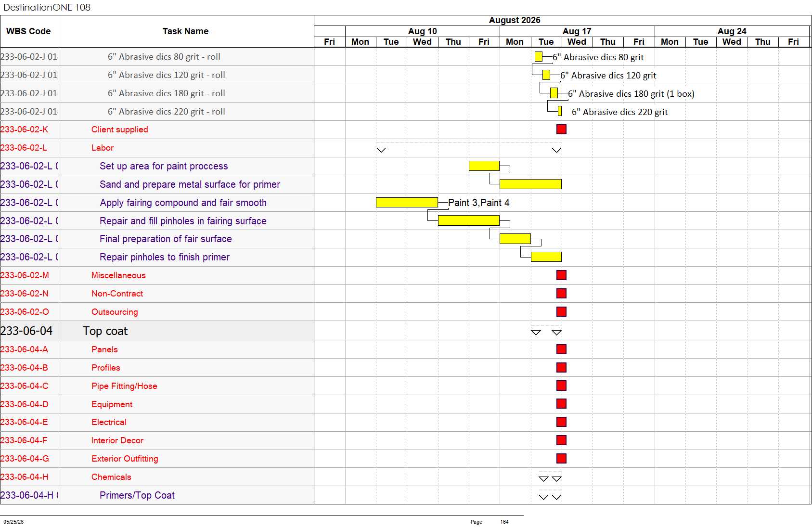Select the red milestone in the Miscellaneous row
The image size is (812, 528).
point(561,275)
